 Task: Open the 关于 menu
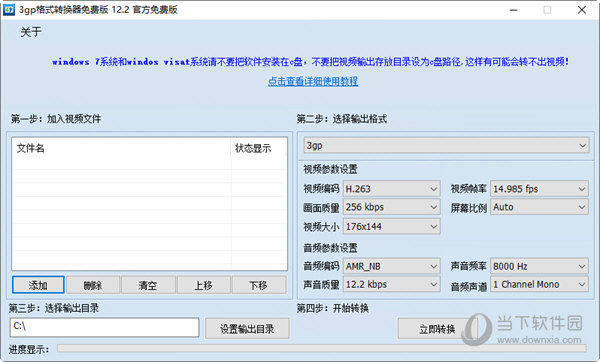[x=31, y=32]
